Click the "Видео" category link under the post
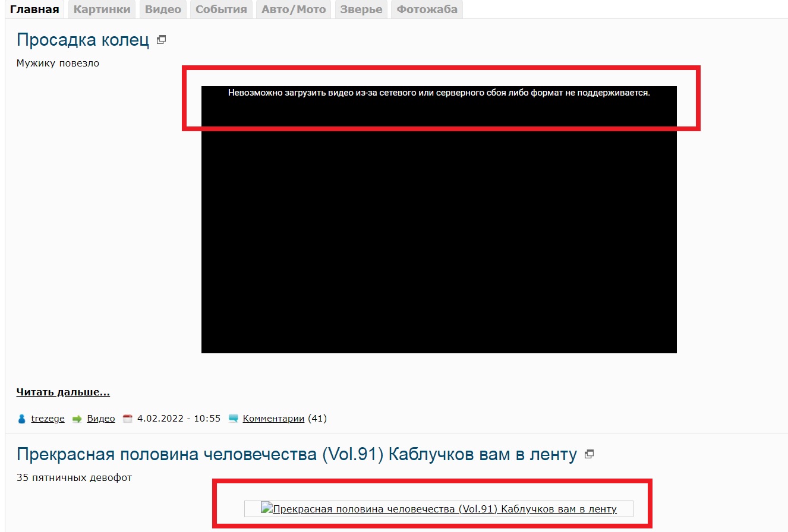Image resolution: width=788 pixels, height=532 pixels. [100, 419]
